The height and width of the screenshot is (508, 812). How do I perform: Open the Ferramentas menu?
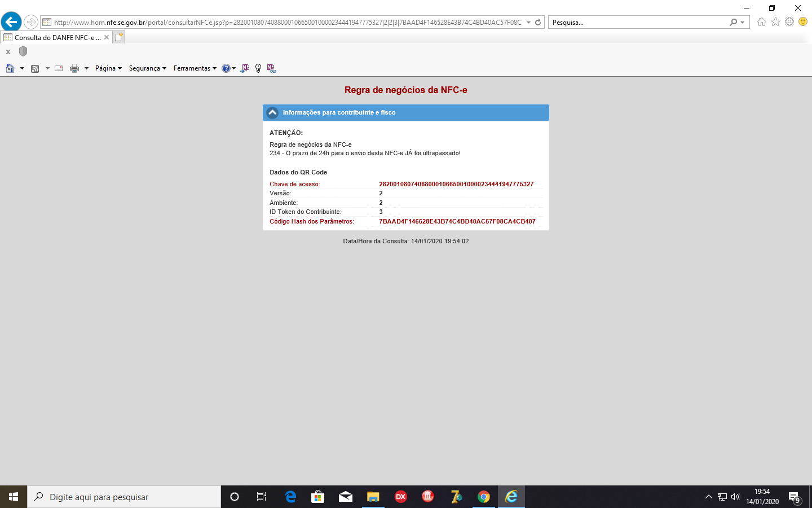pos(195,68)
